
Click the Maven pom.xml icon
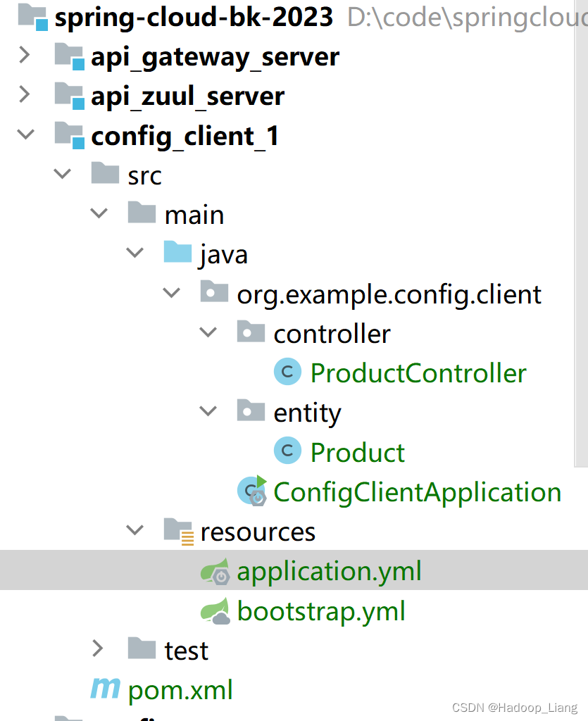pyautogui.click(x=106, y=689)
